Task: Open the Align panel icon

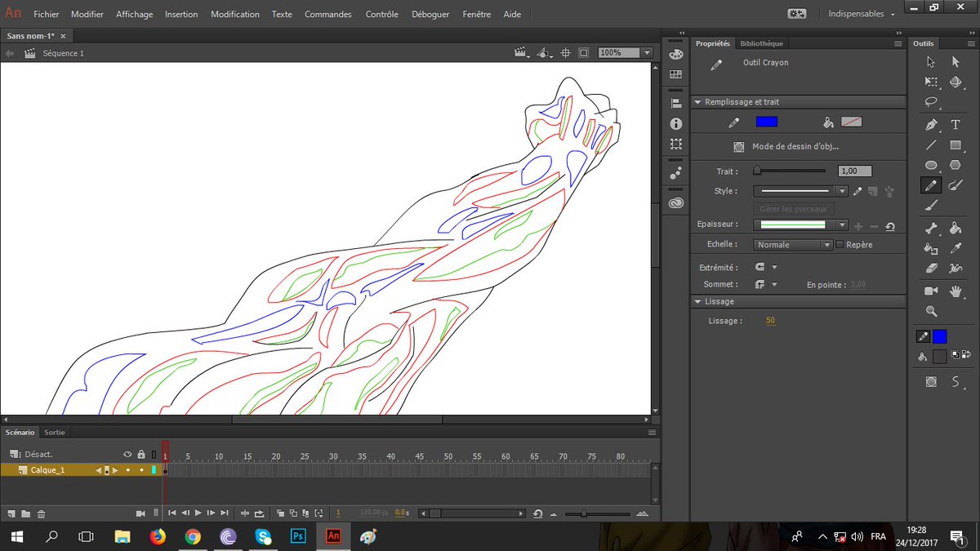Action: click(x=675, y=104)
